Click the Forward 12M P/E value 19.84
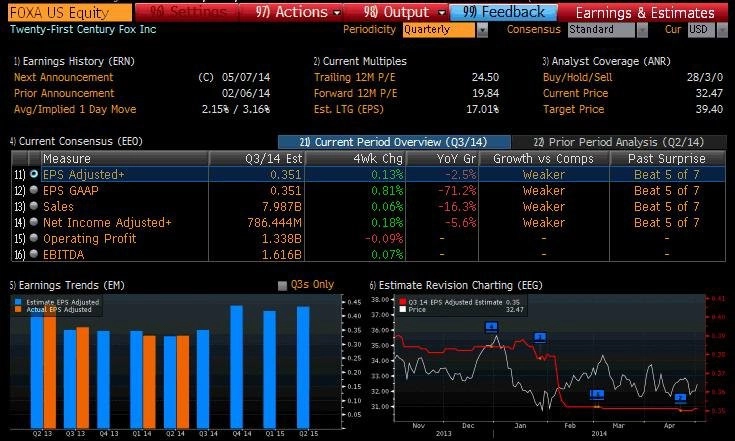 (x=485, y=93)
